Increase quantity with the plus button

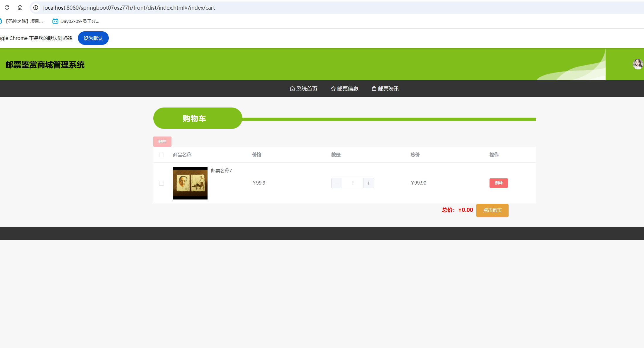[368, 183]
